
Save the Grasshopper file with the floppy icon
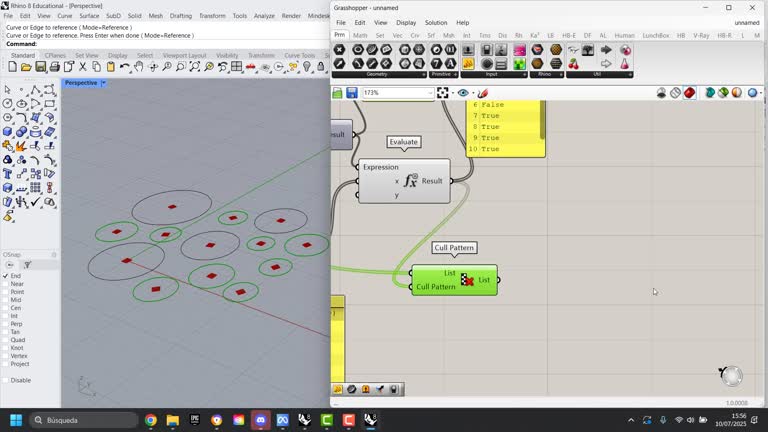(352, 93)
